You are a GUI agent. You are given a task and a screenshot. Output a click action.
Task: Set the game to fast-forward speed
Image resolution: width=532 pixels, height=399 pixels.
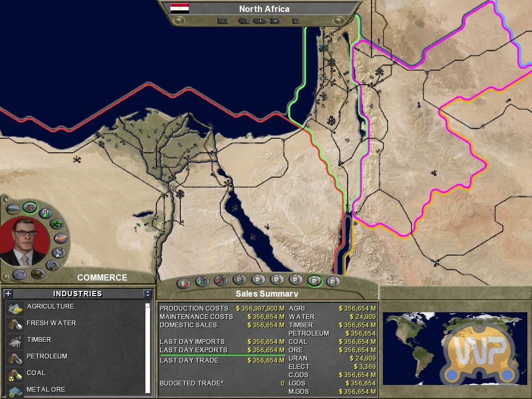click(x=275, y=21)
